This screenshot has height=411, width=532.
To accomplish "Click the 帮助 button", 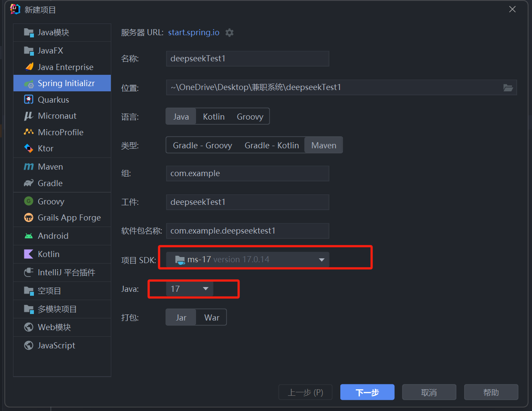I will tap(491, 392).
